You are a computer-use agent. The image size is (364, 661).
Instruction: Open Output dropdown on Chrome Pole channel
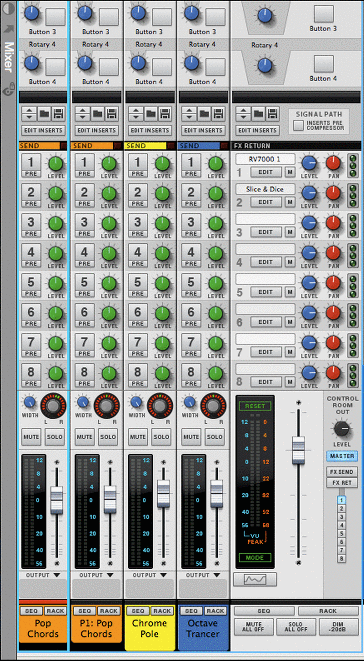click(x=149, y=575)
